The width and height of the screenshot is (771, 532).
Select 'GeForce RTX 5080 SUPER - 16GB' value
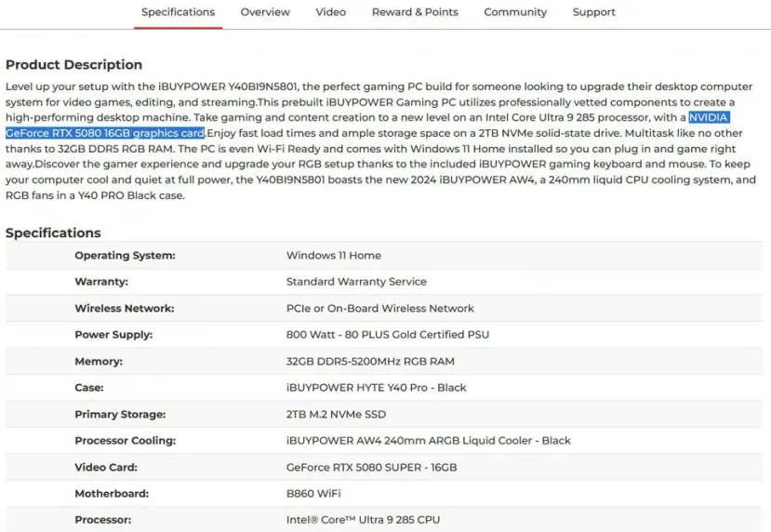pyautogui.click(x=372, y=468)
